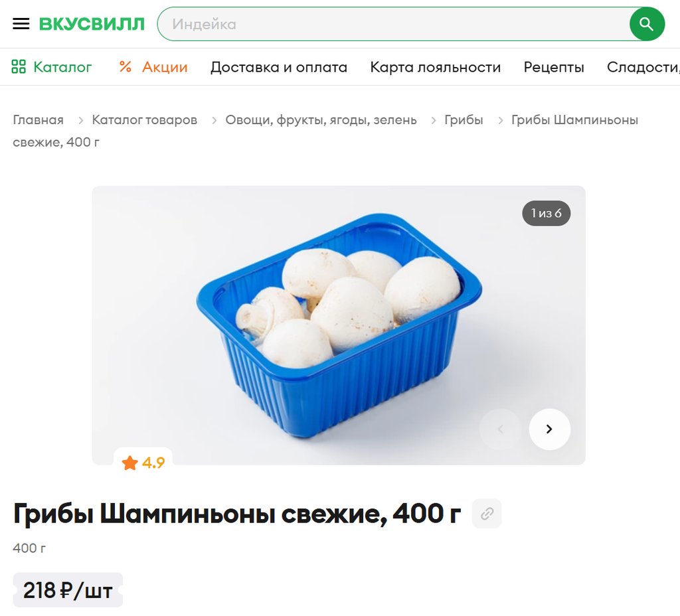Open Овощи, фрукты, ягоды, зелень breadcrumb
The width and height of the screenshot is (680, 616).
coord(321,119)
